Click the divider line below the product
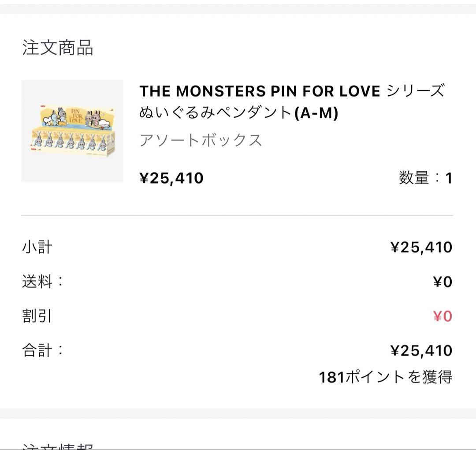Image resolution: width=476 pixels, height=450 pixels. pos(237,216)
